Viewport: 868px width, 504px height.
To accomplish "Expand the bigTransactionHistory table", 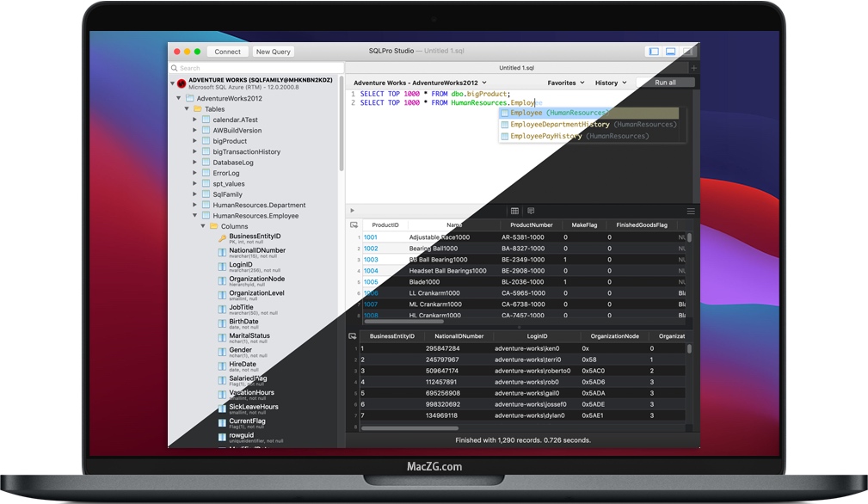I will [195, 151].
